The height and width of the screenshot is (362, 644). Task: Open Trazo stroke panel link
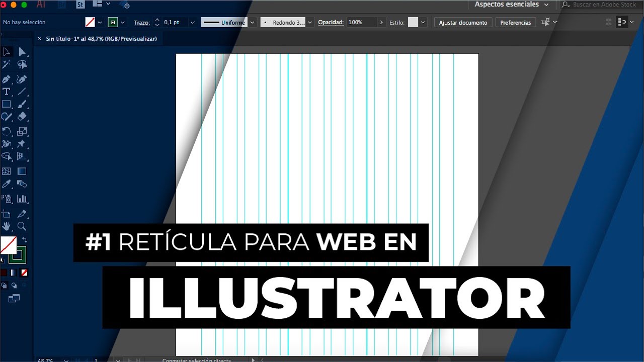142,23
